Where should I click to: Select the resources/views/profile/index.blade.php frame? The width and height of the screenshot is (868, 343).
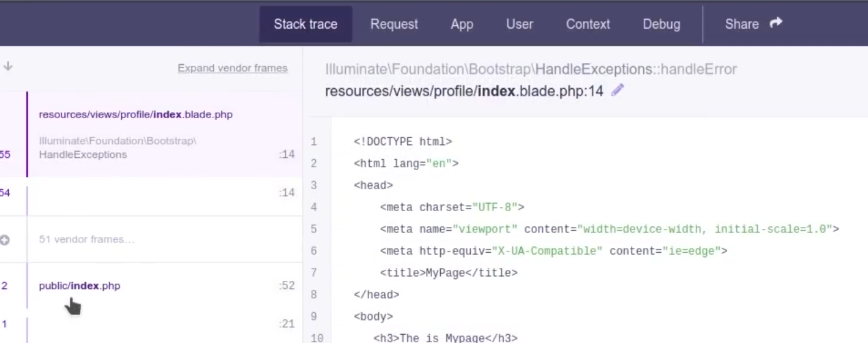tap(135, 114)
